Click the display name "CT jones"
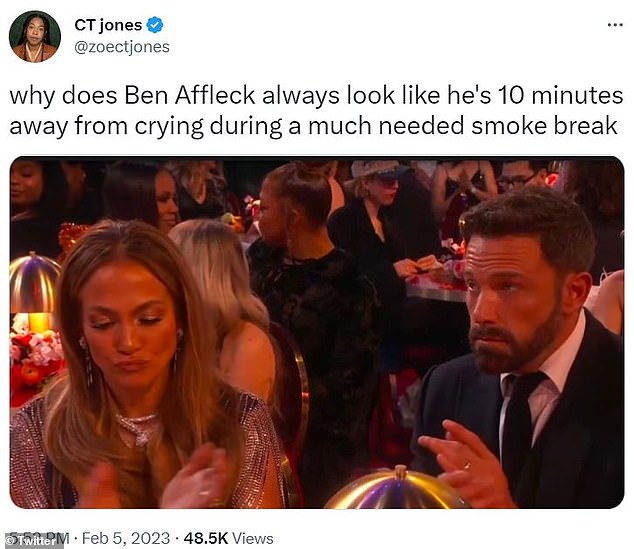 tap(108, 25)
